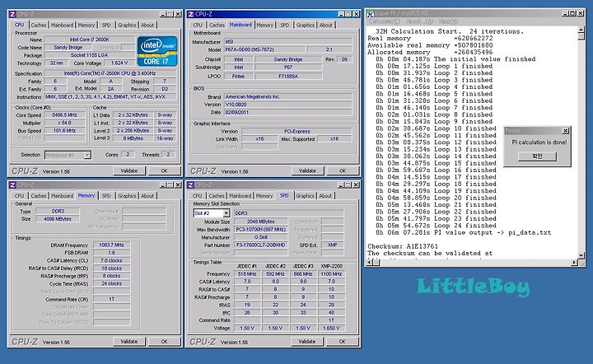The width and height of the screenshot is (593, 364).
Task: Click the memory Size value 4096 MBytes
Action: pyautogui.click(x=58, y=219)
